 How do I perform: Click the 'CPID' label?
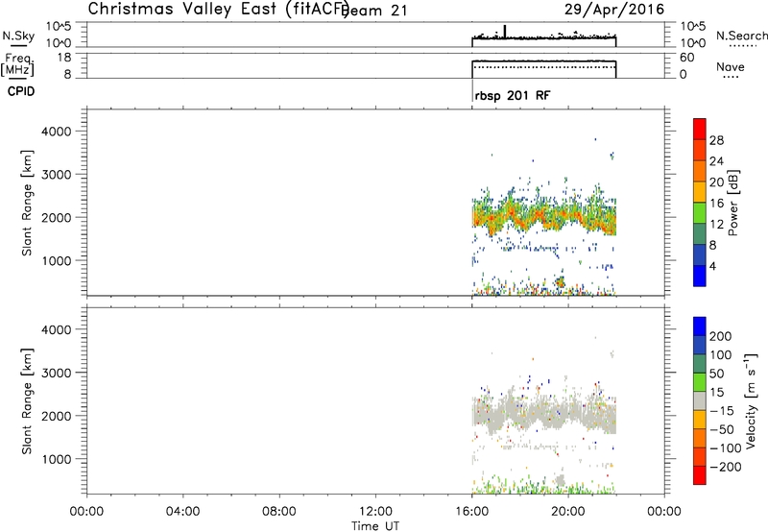21,91
